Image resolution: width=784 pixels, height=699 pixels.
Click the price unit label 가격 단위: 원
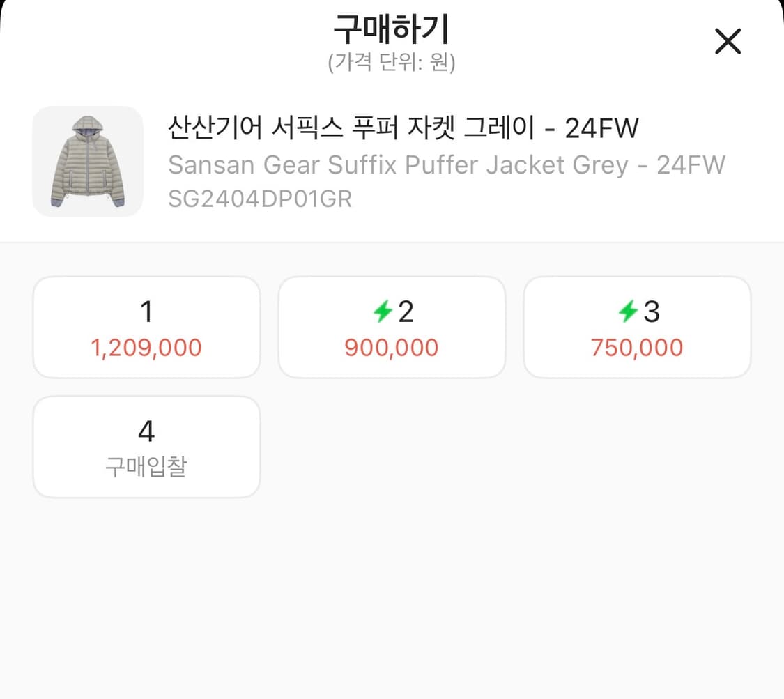click(392, 63)
